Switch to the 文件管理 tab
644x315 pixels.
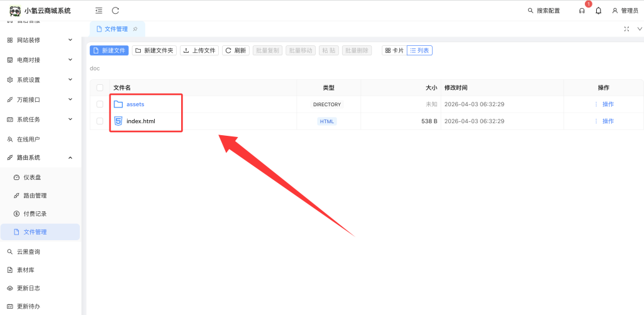coord(112,29)
